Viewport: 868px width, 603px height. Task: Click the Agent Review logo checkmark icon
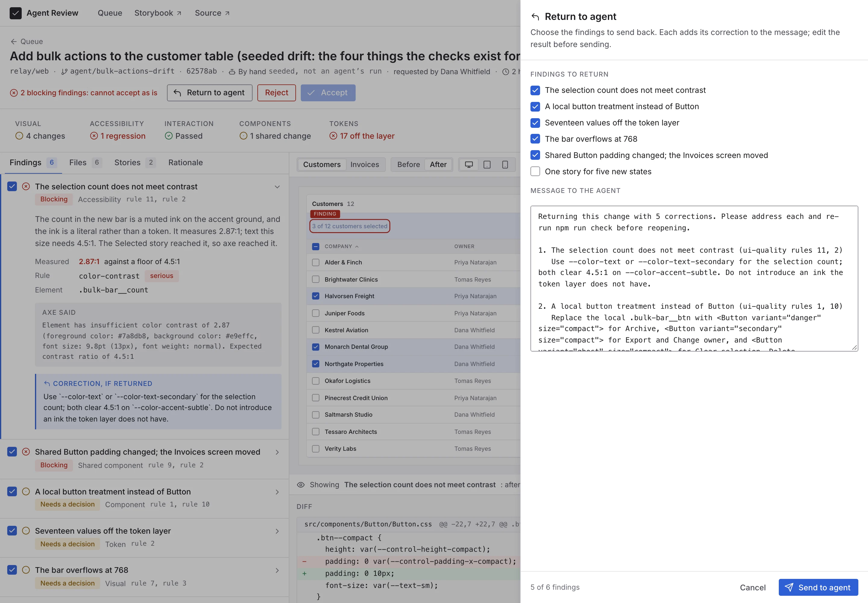(15, 13)
